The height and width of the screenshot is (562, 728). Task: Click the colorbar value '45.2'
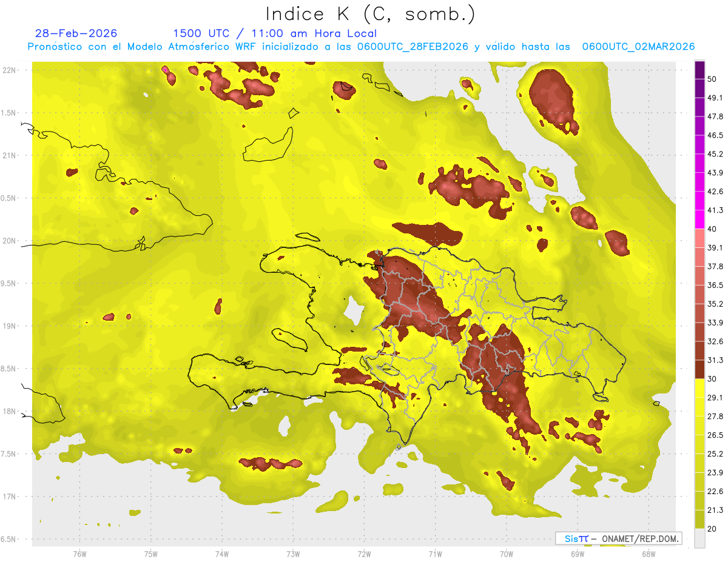(x=715, y=154)
